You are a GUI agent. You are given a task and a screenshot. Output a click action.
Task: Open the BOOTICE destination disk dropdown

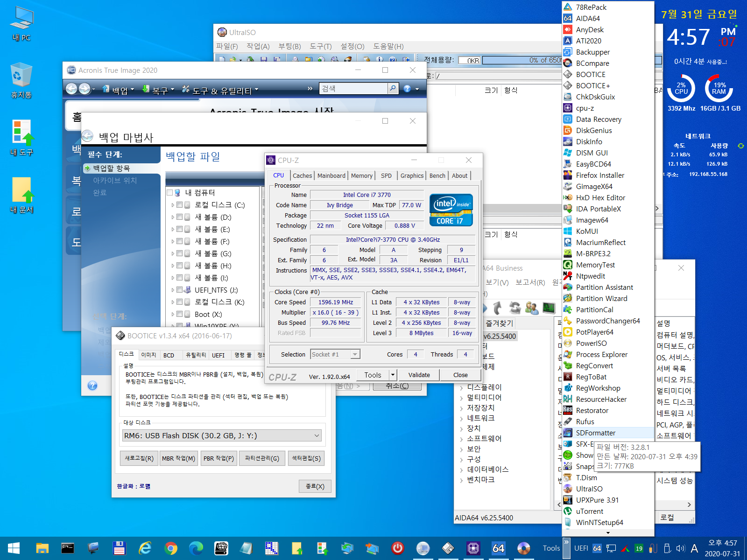pyautogui.click(x=222, y=435)
